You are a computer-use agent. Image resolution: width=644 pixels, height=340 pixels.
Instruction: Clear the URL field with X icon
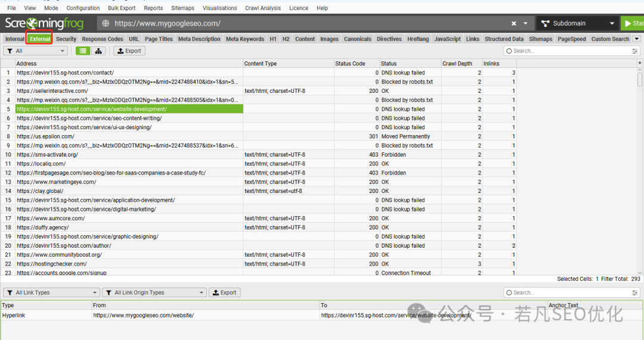coord(513,23)
